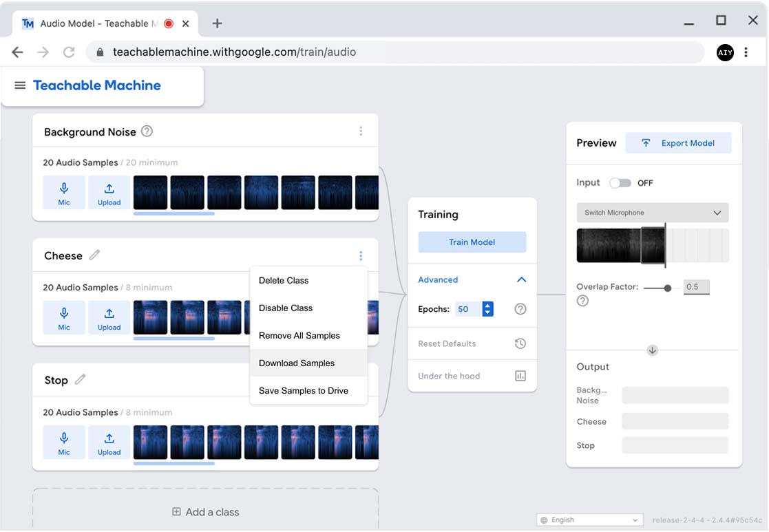Click the Export Model button
Viewport: 769px width, 532px height.
678,143
